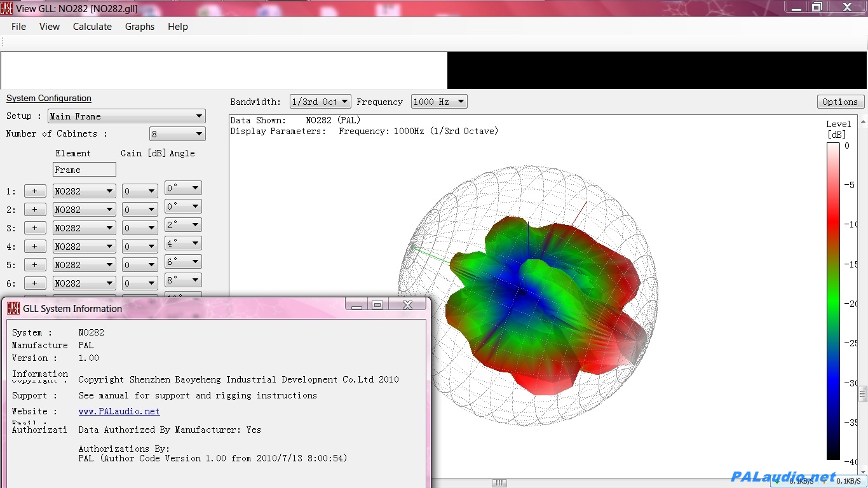
Task: Open the Calculate menu
Action: [x=92, y=27]
